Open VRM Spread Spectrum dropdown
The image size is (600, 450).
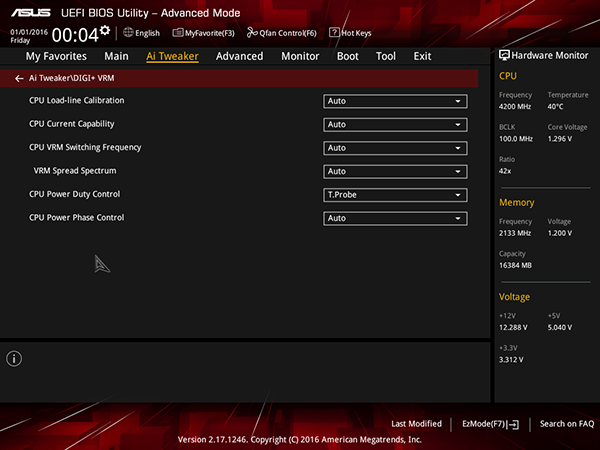[395, 171]
